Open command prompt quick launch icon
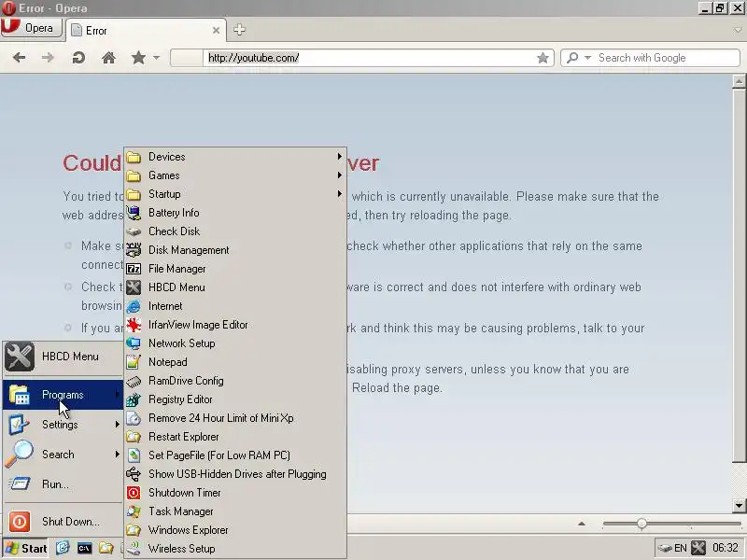The image size is (747, 560). (84, 548)
